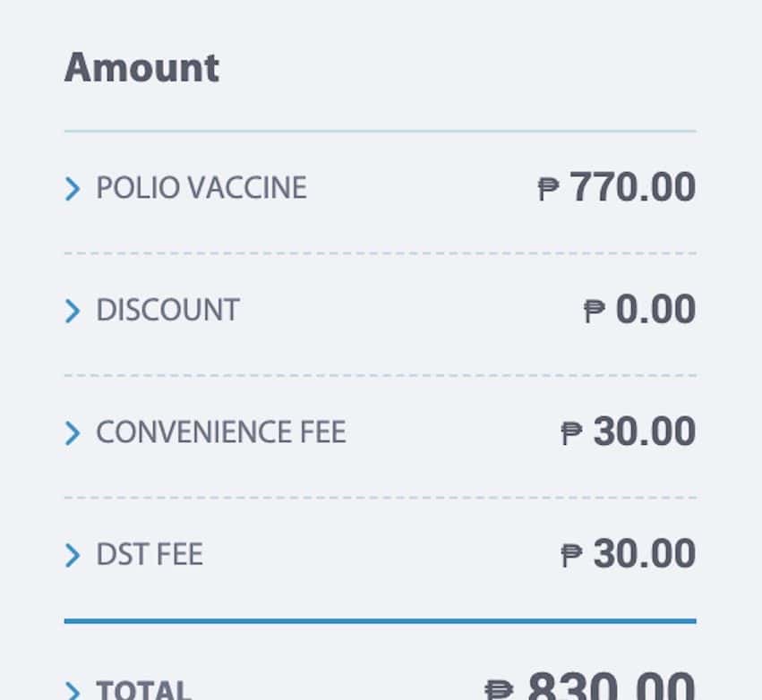Click the 30.00 convenience fee amount
762x700 pixels.
click(x=644, y=431)
